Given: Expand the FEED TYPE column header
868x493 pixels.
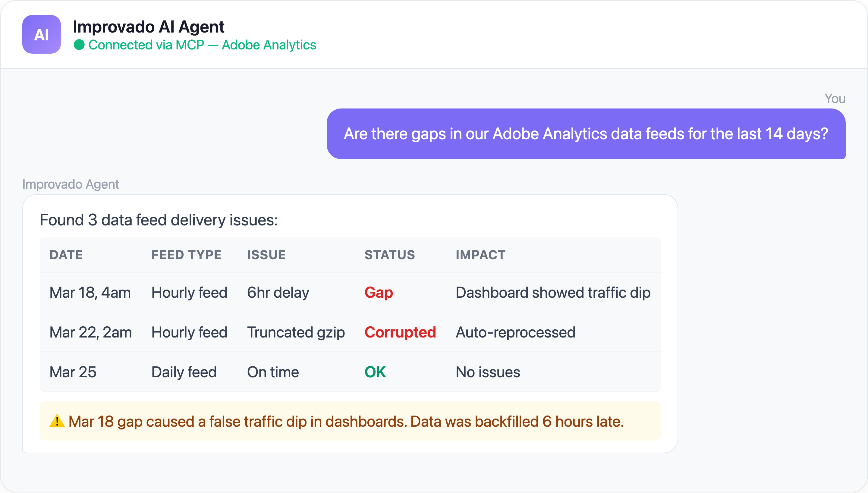Looking at the screenshot, I should [186, 255].
